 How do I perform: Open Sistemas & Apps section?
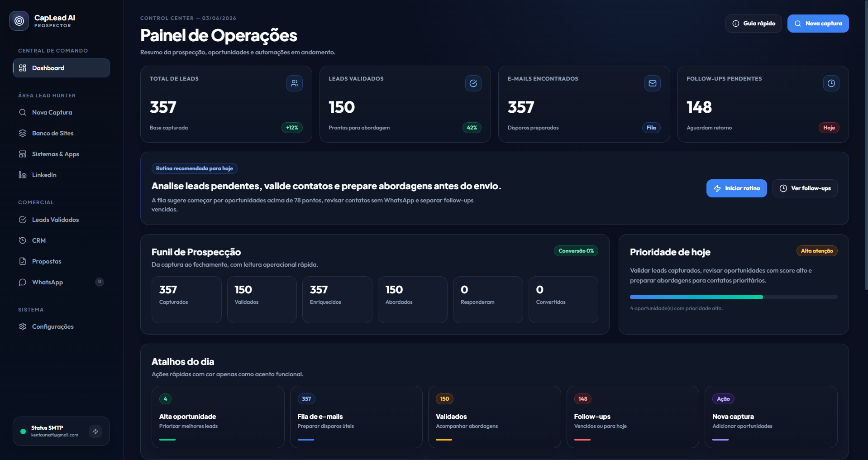pos(61,154)
